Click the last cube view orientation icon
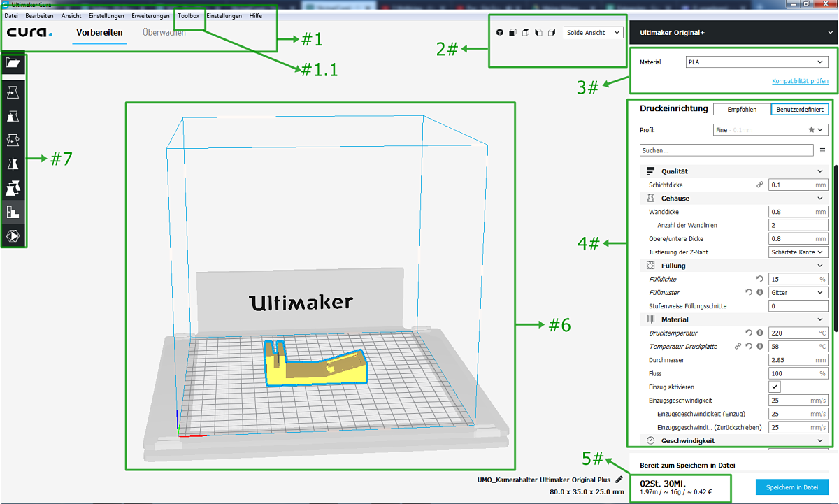Screen dimensions: 839x504 [x=552, y=32]
